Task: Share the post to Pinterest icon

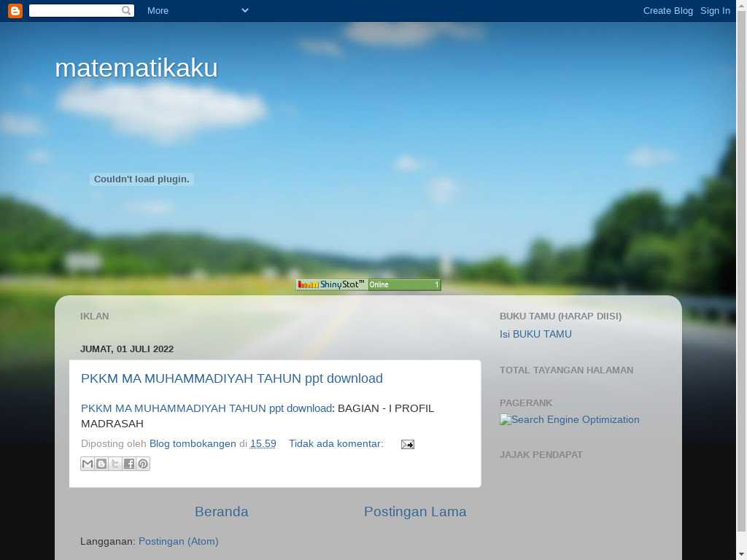Action: click(143, 464)
